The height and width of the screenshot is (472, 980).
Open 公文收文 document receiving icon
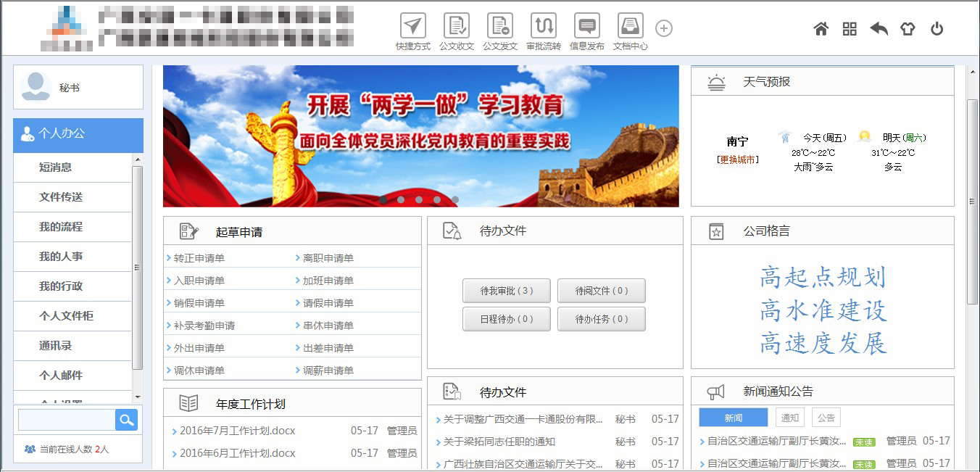(456, 27)
